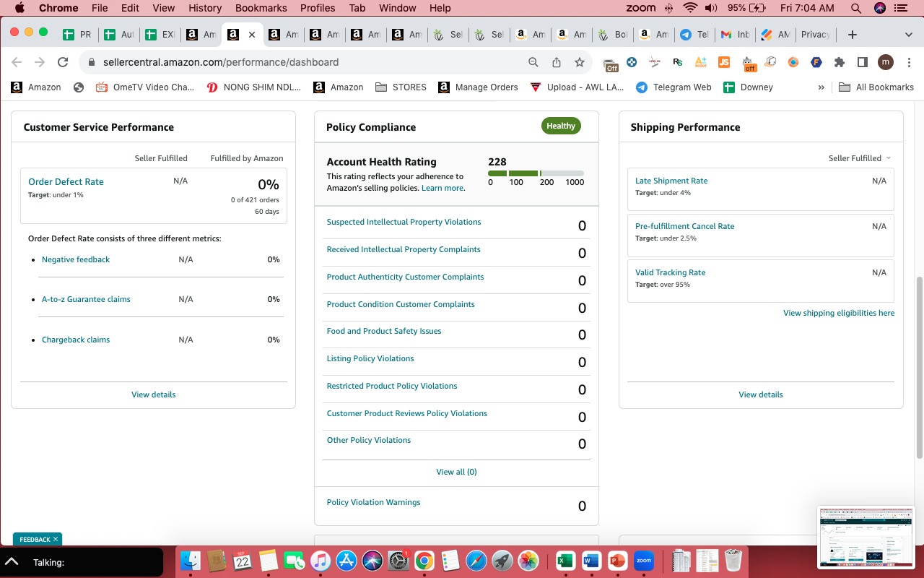Click View shipping eligibilities here
This screenshot has height=578, width=924.
839,313
